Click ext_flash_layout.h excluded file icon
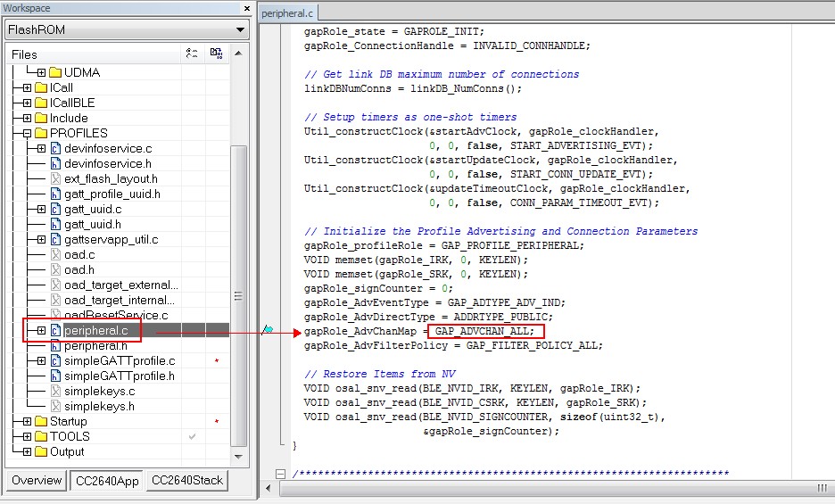835x504 pixels. [x=55, y=179]
